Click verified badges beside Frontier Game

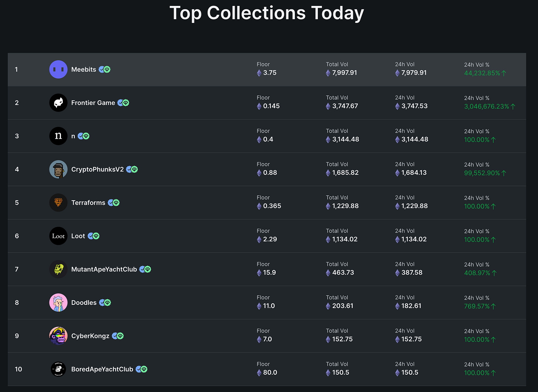coord(123,103)
